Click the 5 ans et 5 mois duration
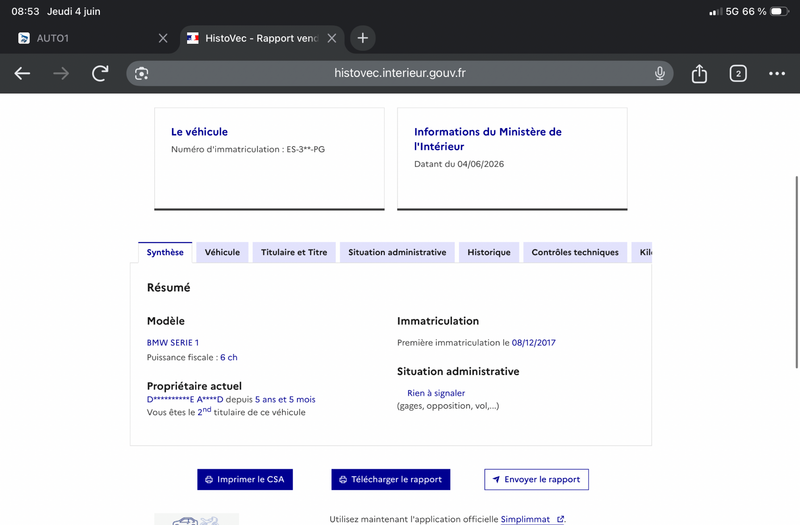800x525 pixels. point(285,399)
